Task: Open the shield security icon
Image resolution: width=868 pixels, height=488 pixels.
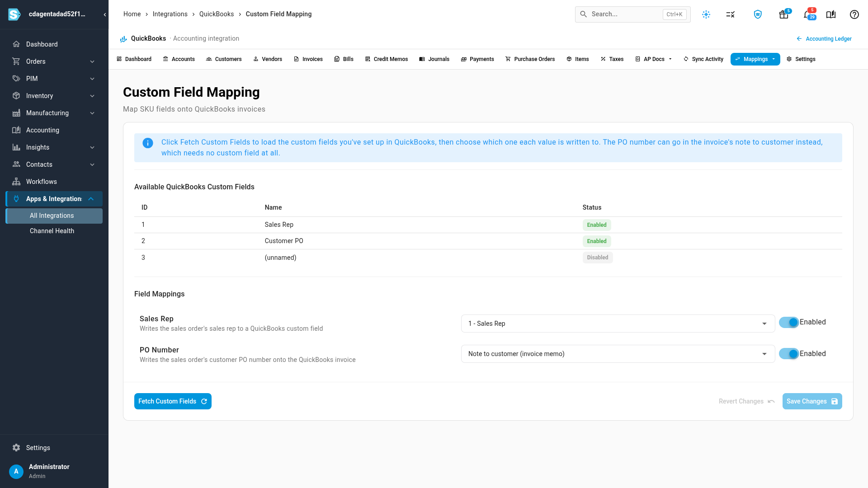Action: point(758,14)
